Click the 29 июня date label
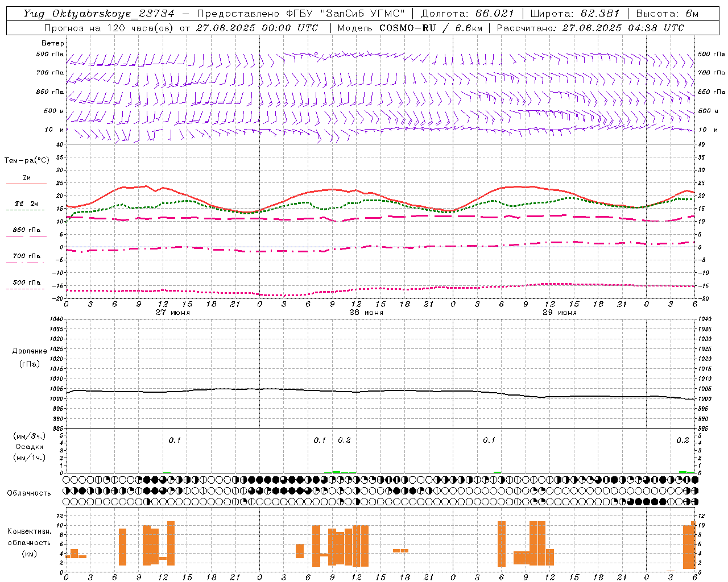Image resolution: width=728 pixels, height=582 pixels. 560,313
